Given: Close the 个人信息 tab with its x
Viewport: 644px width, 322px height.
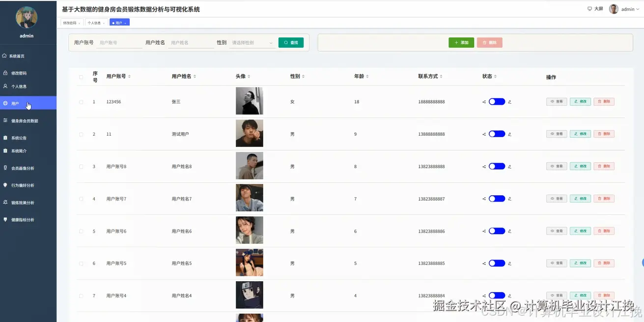Looking at the screenshot, I should [x=104, y=23].
